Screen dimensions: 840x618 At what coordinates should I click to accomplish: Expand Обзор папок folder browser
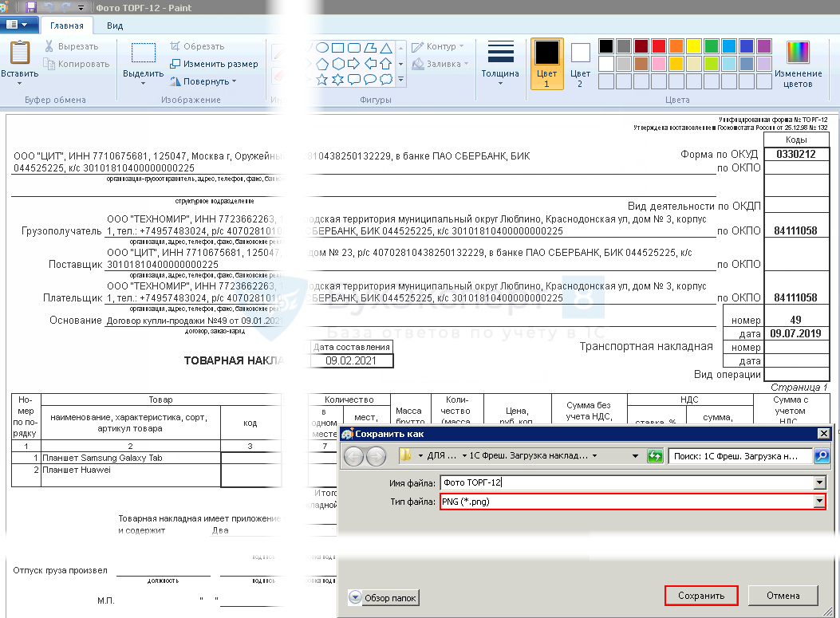pos(384,597)
